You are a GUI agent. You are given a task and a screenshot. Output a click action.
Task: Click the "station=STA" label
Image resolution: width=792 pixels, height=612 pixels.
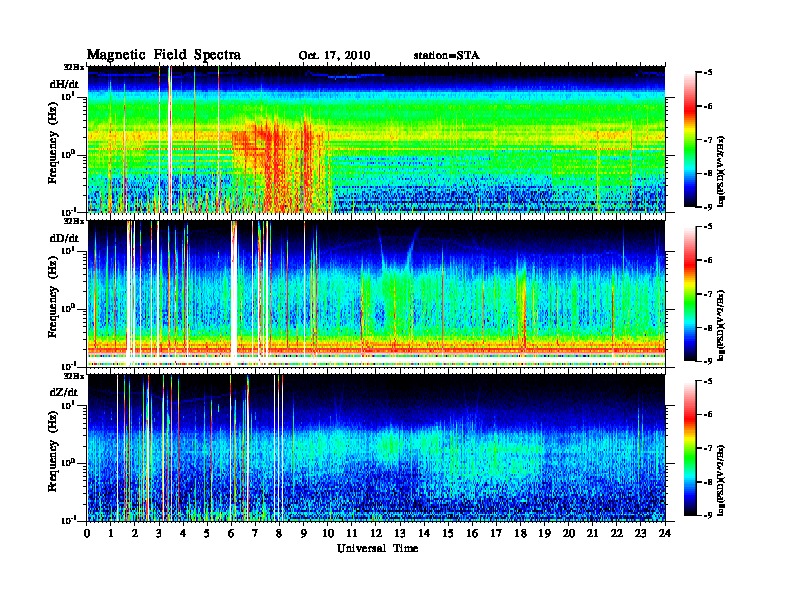click(x=446, y=56)
